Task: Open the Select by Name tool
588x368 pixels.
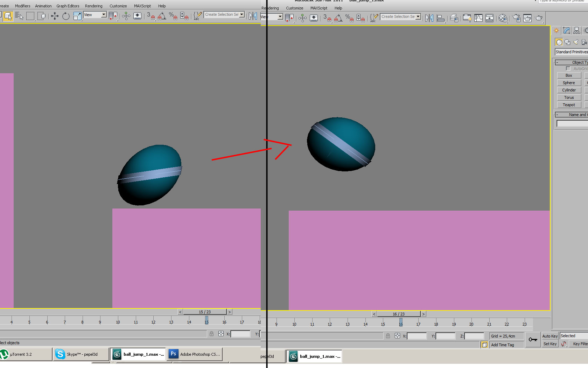Action: pos(19,16)
